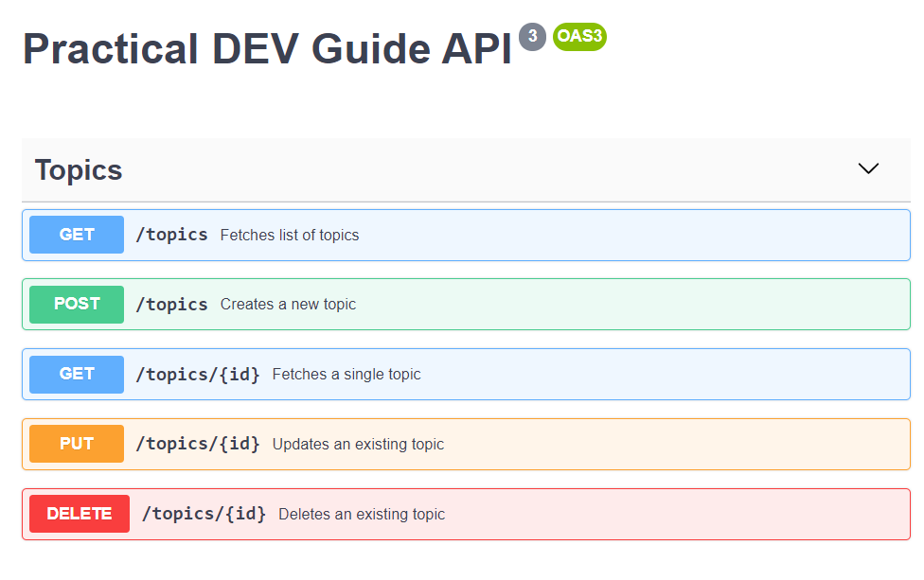This screenshot has height=580, width=924.
Task: Click the /topics path in the POST row
Action: point(171,305)
